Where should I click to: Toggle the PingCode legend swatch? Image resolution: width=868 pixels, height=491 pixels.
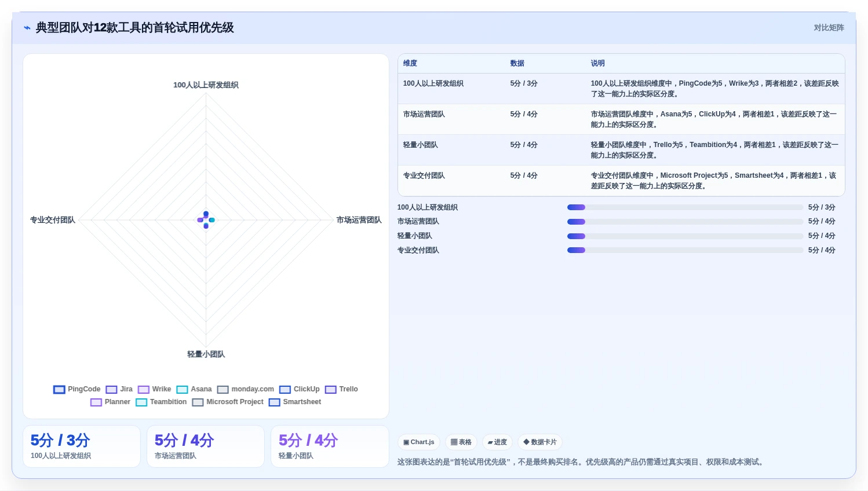point(59,390)
